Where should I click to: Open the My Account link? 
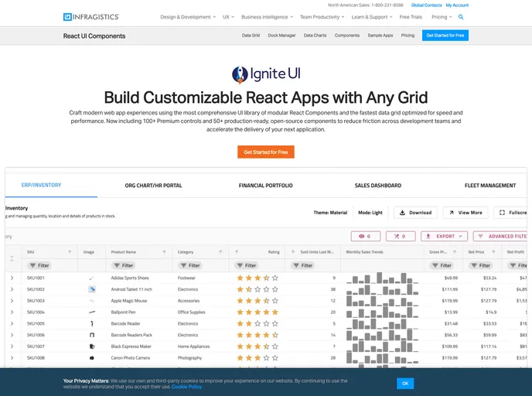point(457,5)
